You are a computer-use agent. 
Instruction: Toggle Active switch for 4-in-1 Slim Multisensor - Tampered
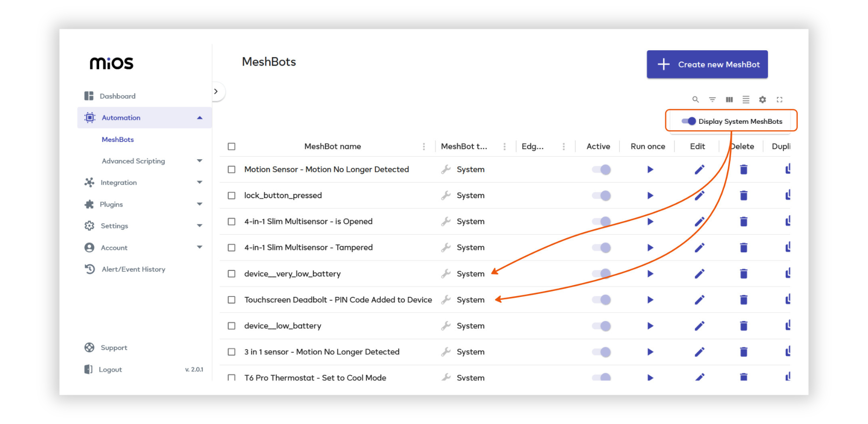tap(601, 248)
